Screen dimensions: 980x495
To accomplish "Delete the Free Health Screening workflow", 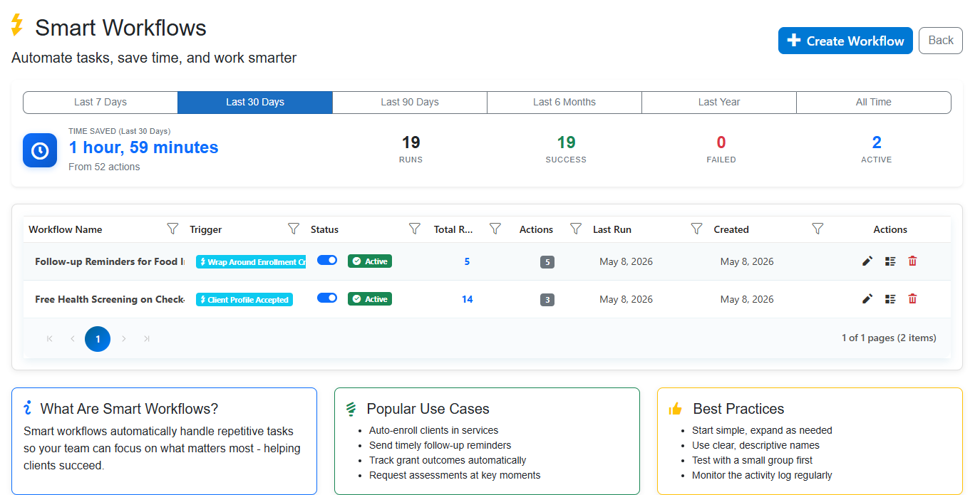I will (x=912, y=299).
